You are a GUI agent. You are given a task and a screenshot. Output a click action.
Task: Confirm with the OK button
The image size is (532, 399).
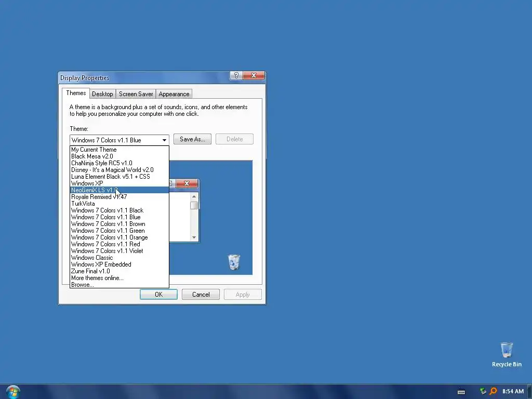(158, 295)
